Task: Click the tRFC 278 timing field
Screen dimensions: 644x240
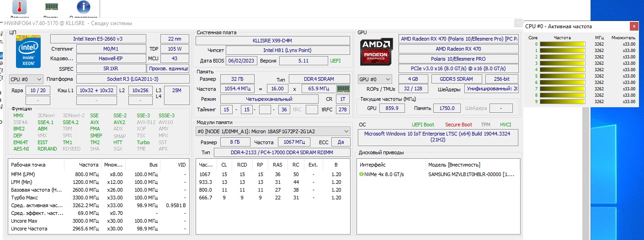Action: [343, 110]
